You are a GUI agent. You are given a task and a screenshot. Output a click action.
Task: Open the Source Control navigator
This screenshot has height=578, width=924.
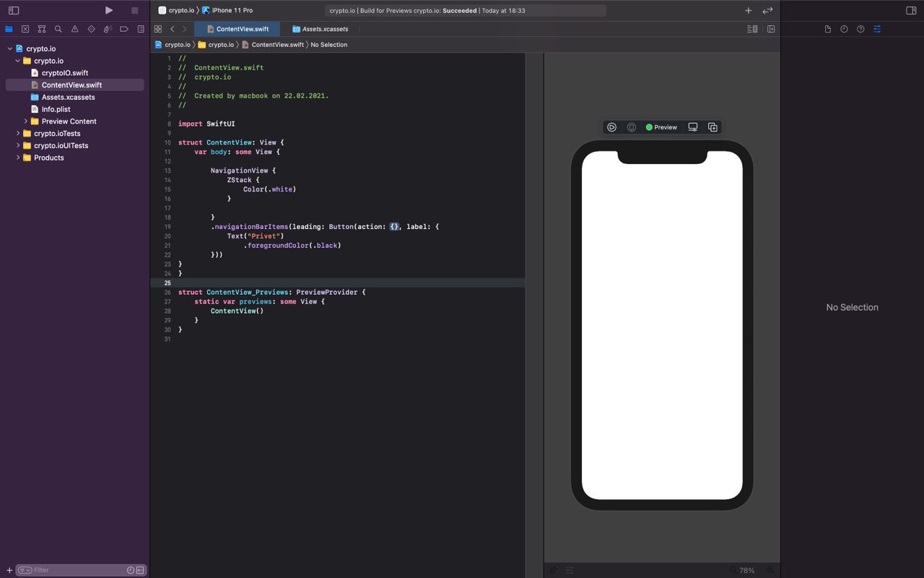click(x=25, y=29)
